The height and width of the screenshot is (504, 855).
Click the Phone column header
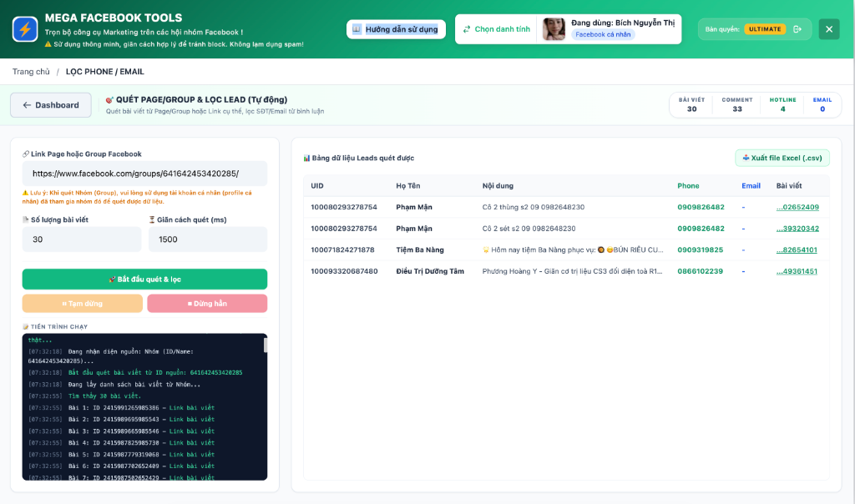[688, 186]
